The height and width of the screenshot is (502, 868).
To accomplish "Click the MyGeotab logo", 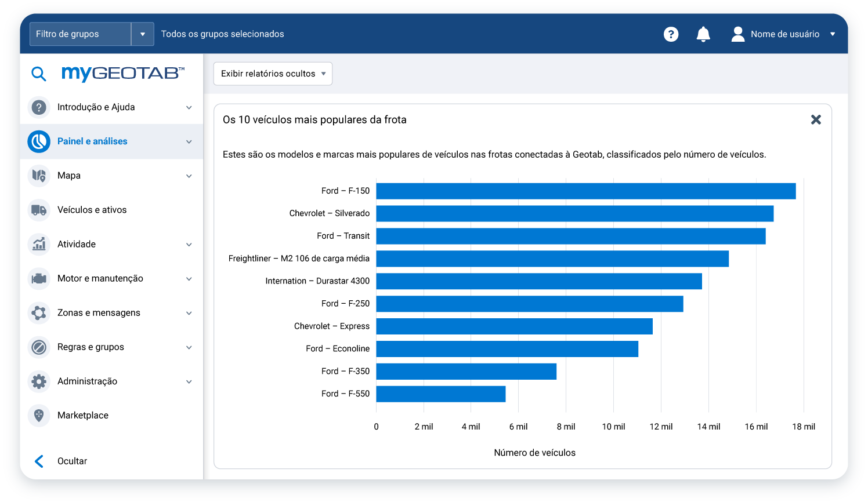I will (123, 74).
